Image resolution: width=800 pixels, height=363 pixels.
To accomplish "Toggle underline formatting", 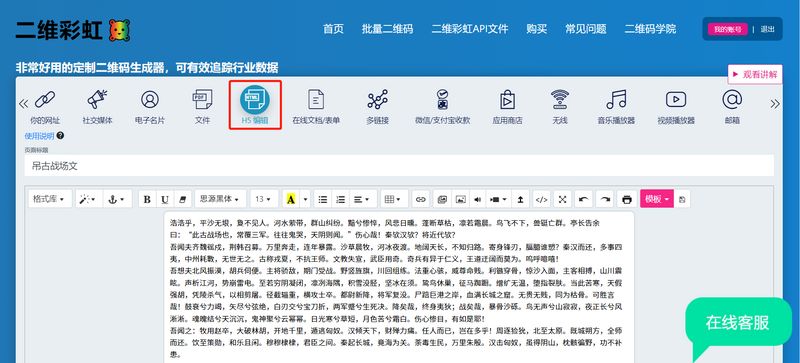I will (x=165, y=199).
